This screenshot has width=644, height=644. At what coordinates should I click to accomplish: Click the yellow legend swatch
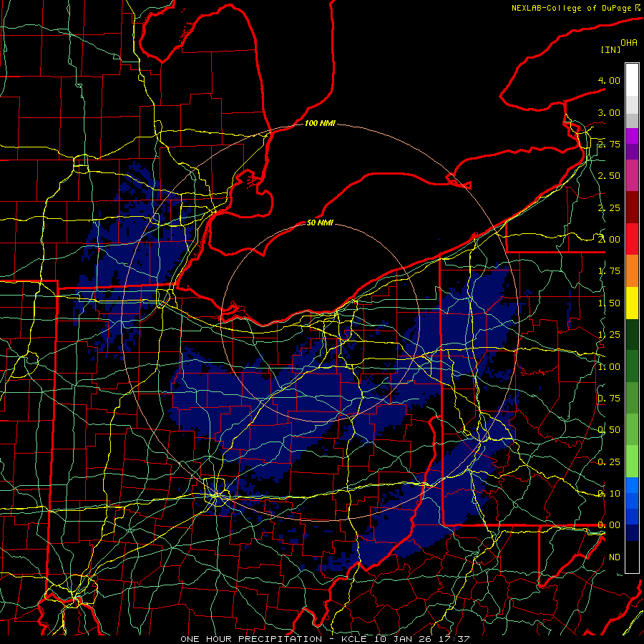(x=632, y=303)
